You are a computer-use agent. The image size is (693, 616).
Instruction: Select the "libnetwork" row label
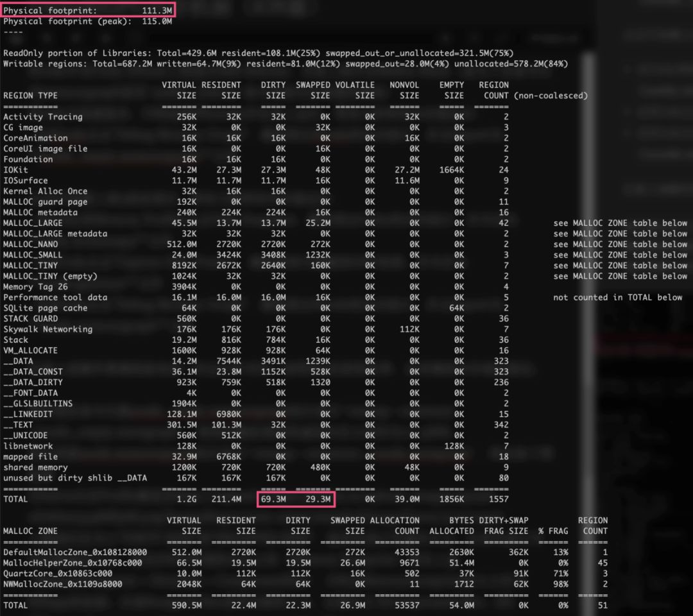pos(28,446)
